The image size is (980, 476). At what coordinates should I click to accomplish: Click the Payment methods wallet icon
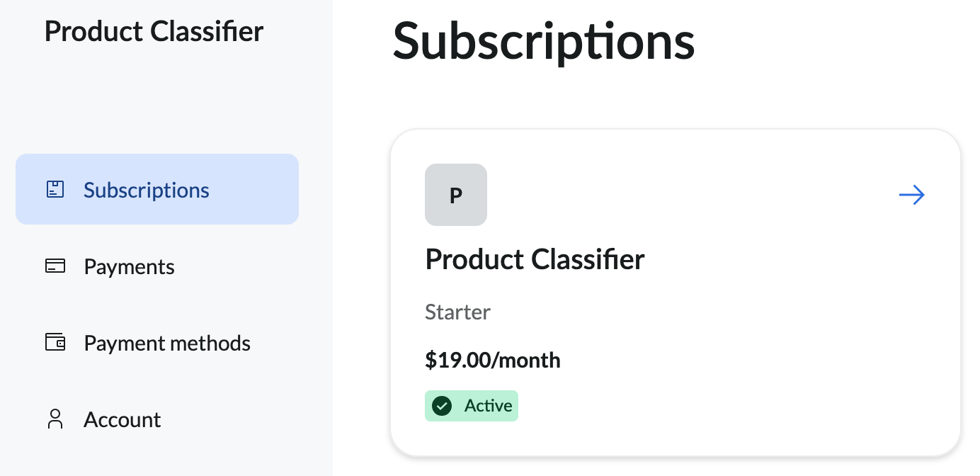click(55, 343)
